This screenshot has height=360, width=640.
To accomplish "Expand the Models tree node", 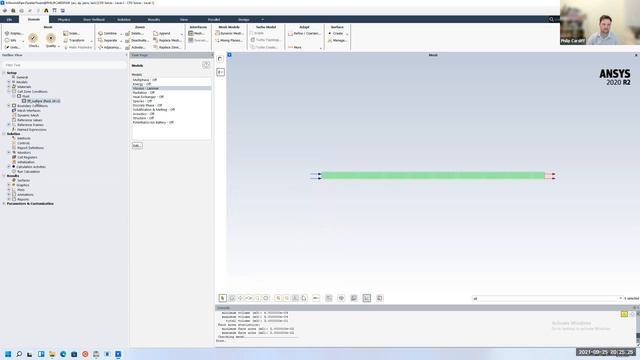I will (9, 82).
